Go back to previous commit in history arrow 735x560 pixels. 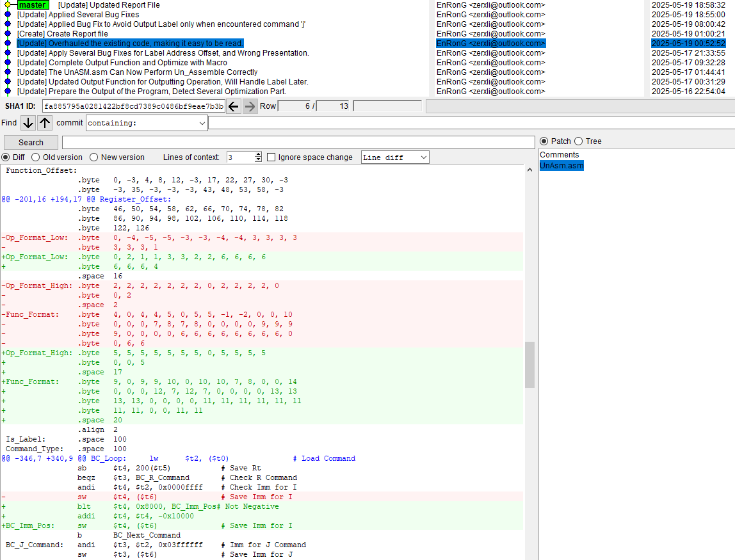[x=234, y=106]
